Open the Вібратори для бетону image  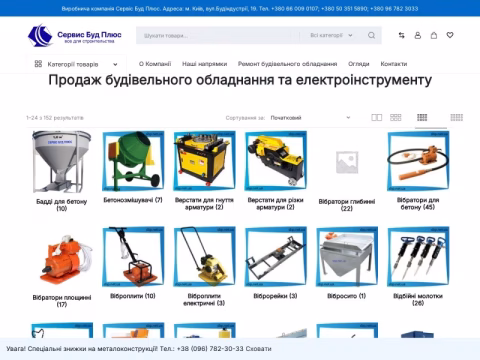[x=418, y=161]
